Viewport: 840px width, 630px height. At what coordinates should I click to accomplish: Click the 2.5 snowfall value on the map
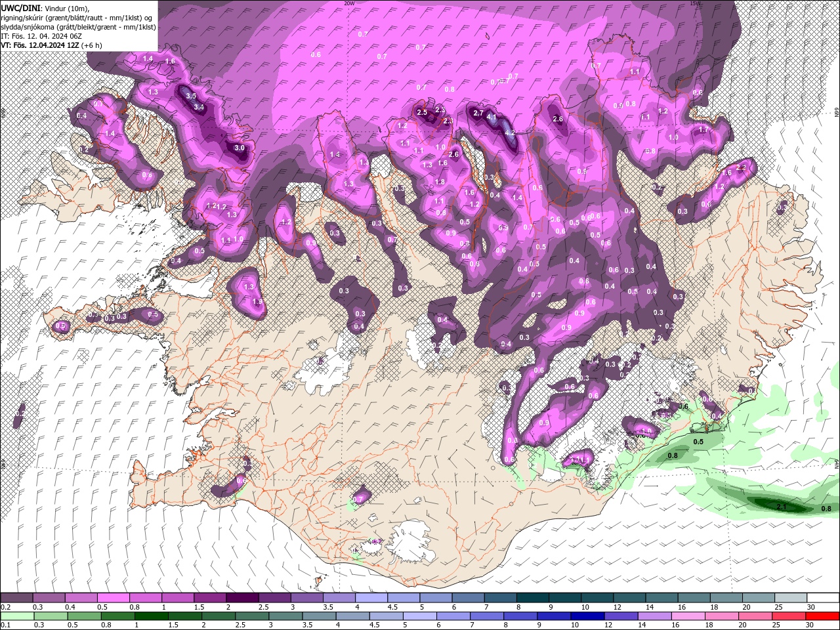[422, 113]
